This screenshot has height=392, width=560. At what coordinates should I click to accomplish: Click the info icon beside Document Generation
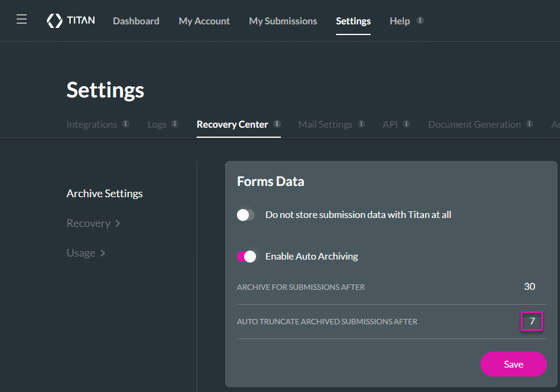529,124
